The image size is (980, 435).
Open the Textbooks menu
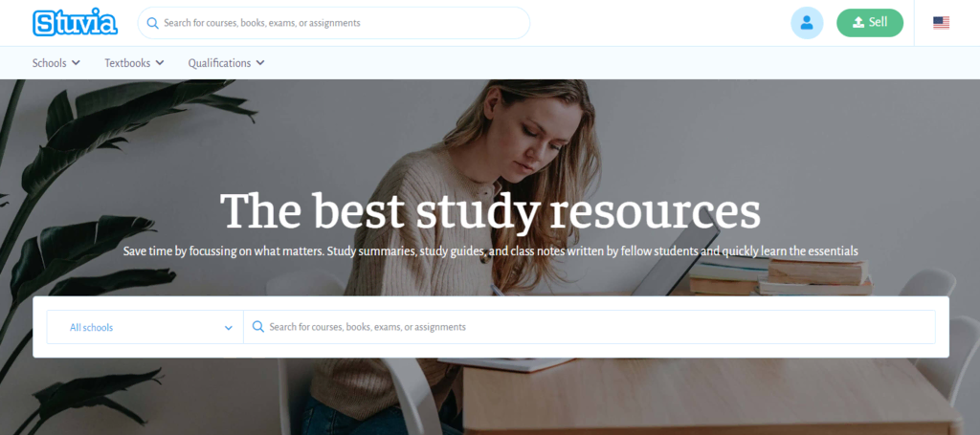point(134,63)
